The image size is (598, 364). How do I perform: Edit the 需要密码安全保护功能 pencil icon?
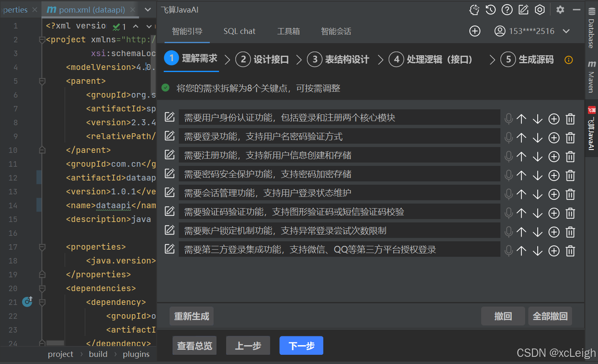[170, 173]
